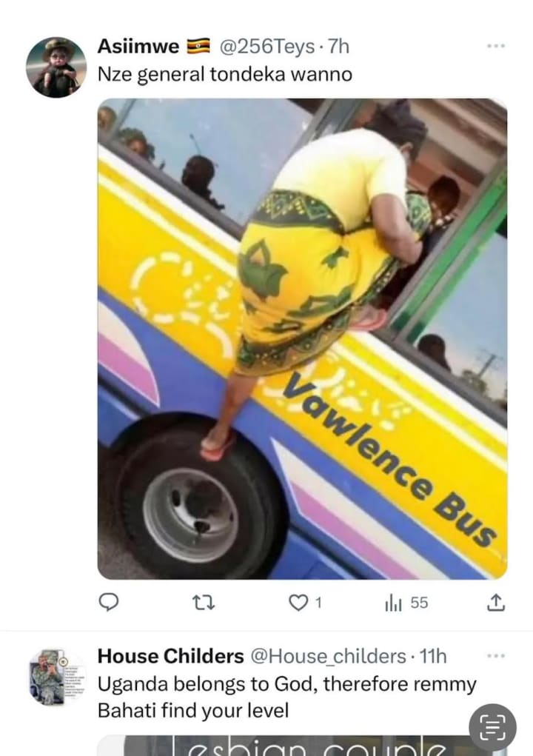Open House Childers profile avatar
Image resolution: width=533 pixels, height=756 pixels.
pyautogui.click(x=56, y=678)
